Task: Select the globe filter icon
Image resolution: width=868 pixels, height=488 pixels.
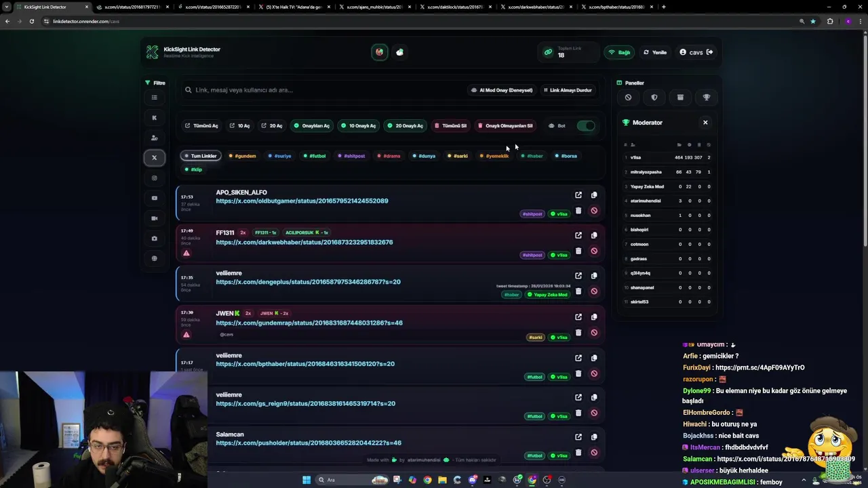Action: pos(154,258)
